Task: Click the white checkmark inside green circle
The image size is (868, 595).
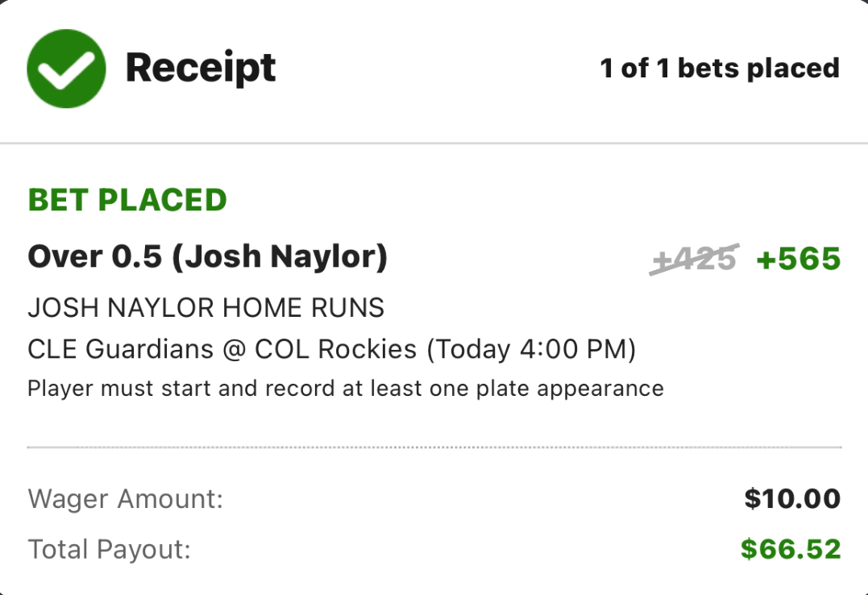Action: pyautogui.click(x=66, y=70)
